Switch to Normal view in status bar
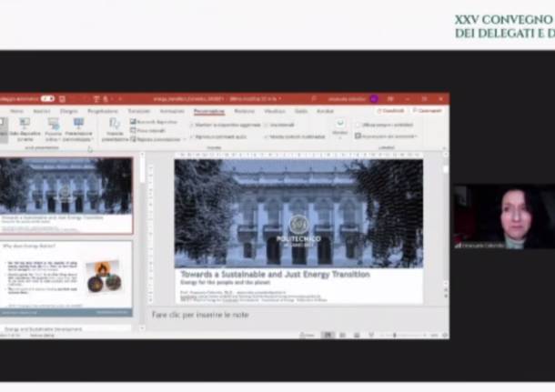Image resolution: width=555 pixels, height=392 pixels. pos(328,335)
